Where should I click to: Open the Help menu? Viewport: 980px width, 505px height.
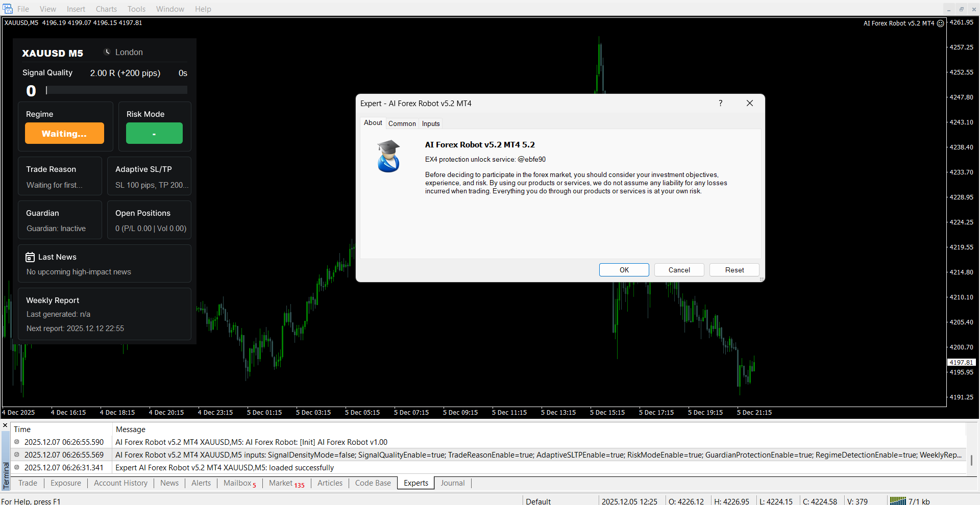(203, 9)
